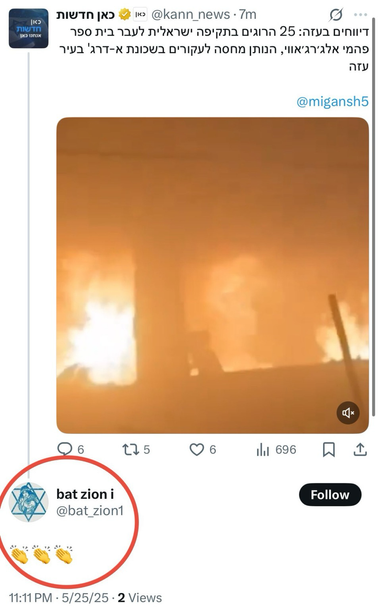
Task: Open the reply icon with 6 comments
Action: click(x=65, y=449)
